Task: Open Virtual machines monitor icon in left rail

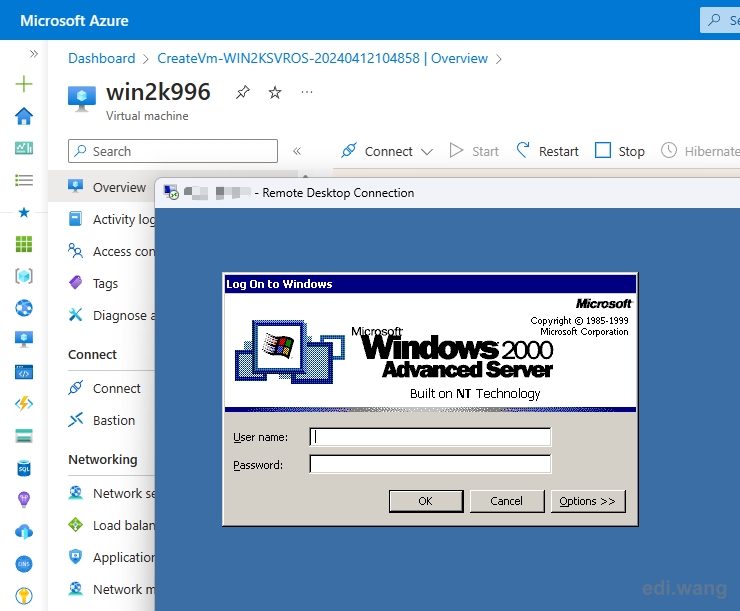Action: (x=24, y=340)
